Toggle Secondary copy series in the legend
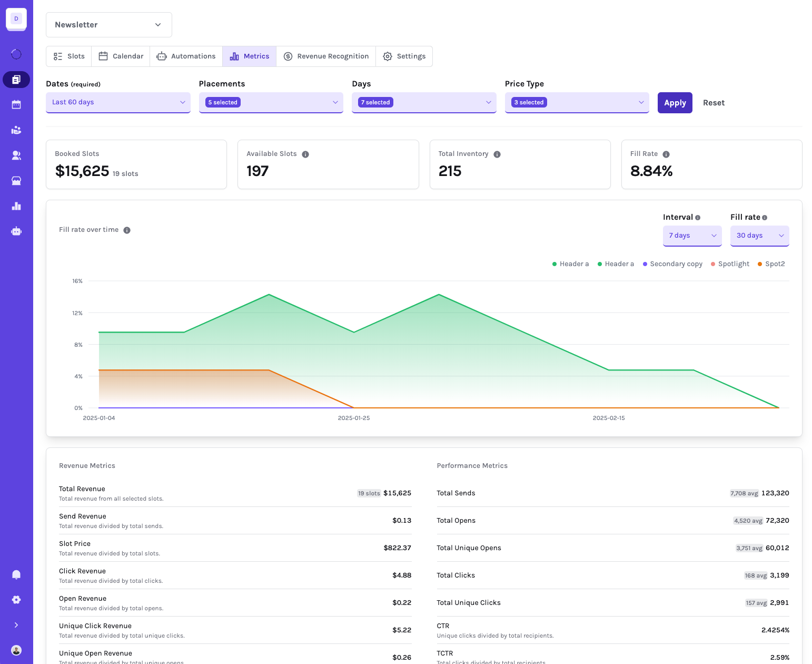The width and height of the screenshot is (812, 664). click(x=672, y=264)
